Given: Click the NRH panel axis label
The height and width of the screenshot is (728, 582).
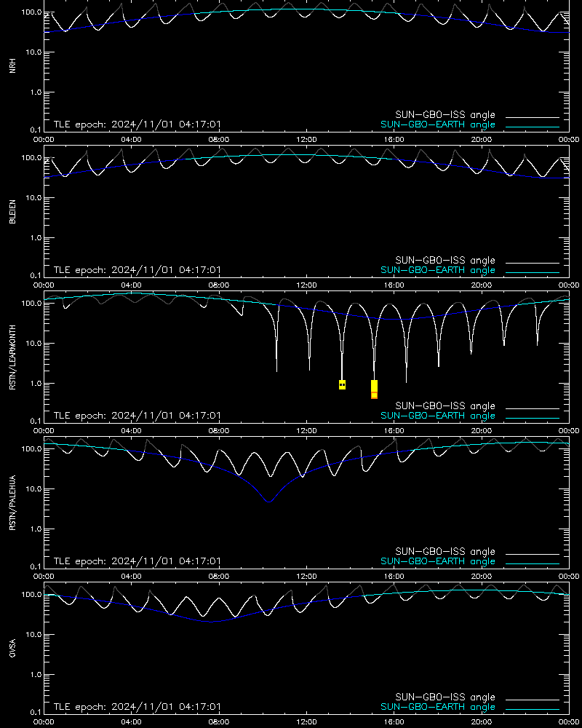Looking at the screenshot, I should coord(12,66).
